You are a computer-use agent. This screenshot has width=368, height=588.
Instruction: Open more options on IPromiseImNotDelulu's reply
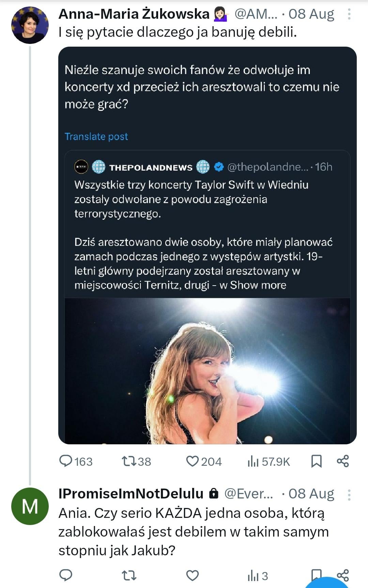pyautogui.click(x=349, y=495)
